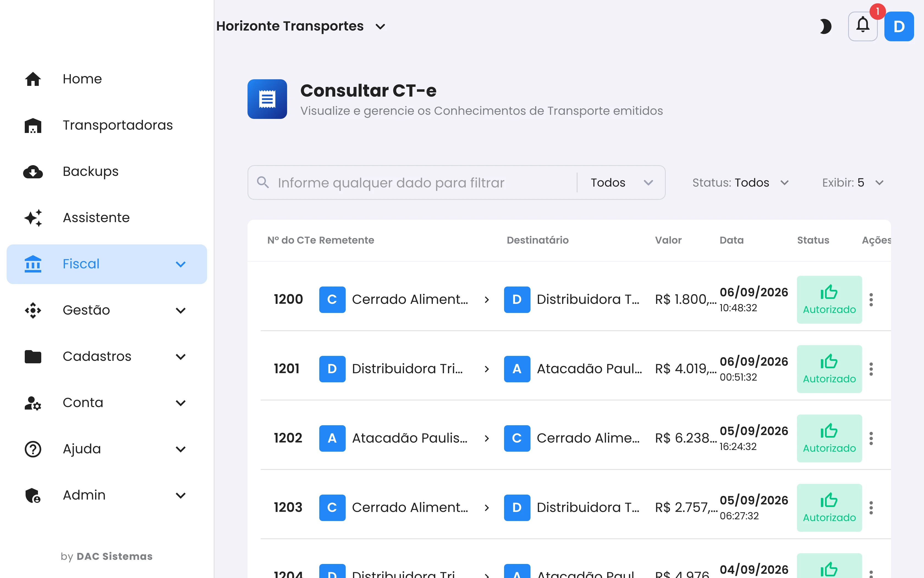
Task: Click the Assistente sparkle icon
Action: 33,218
